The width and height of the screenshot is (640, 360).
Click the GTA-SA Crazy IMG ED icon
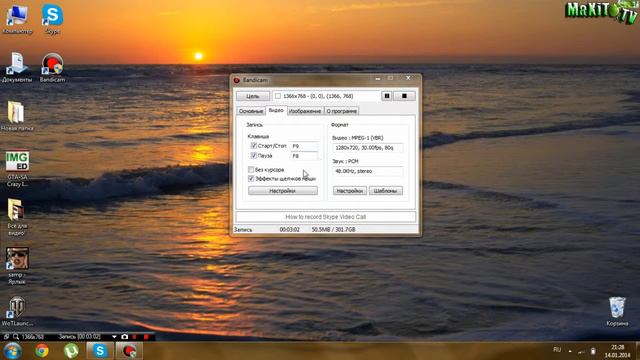coord(17,169)
